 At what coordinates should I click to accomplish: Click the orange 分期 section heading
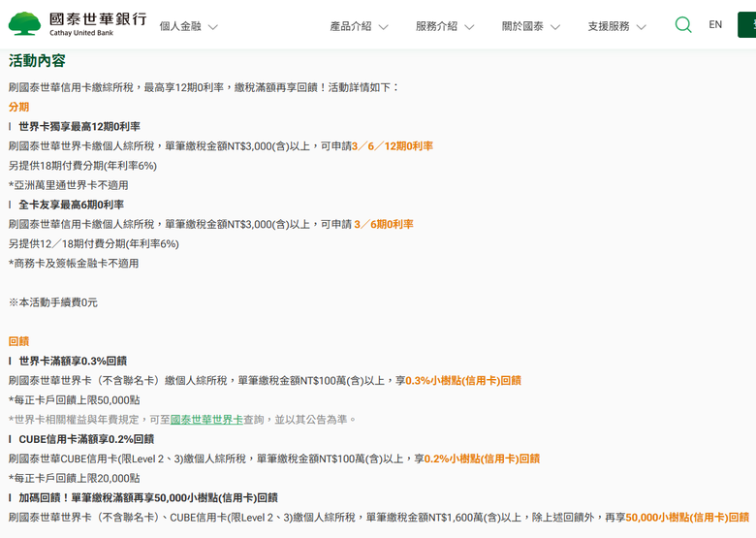click(x=18, y=107)
